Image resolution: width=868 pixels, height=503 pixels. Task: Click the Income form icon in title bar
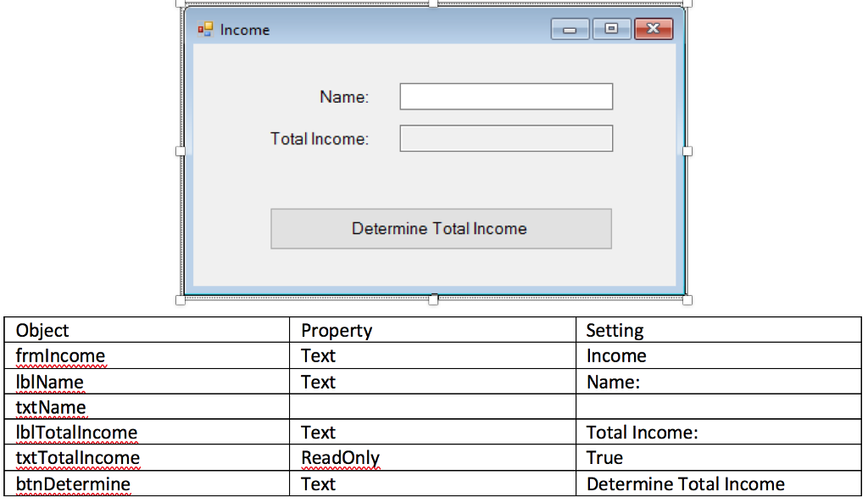204,29
